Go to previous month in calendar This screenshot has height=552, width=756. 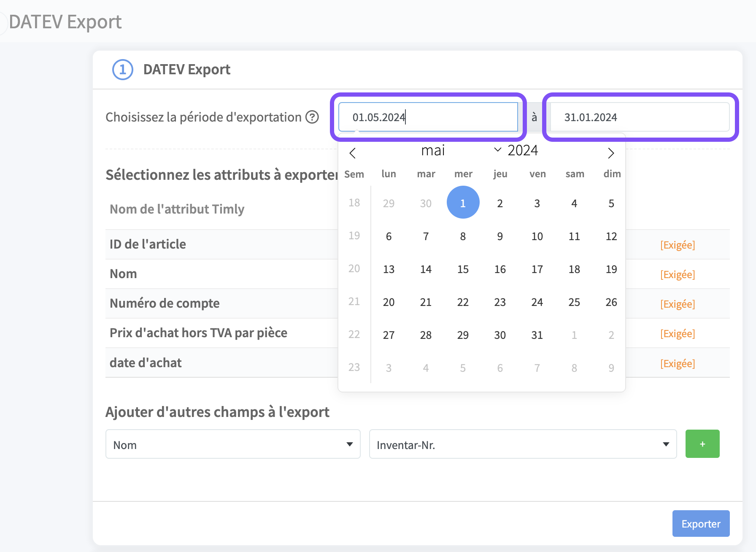coord(353,153)
